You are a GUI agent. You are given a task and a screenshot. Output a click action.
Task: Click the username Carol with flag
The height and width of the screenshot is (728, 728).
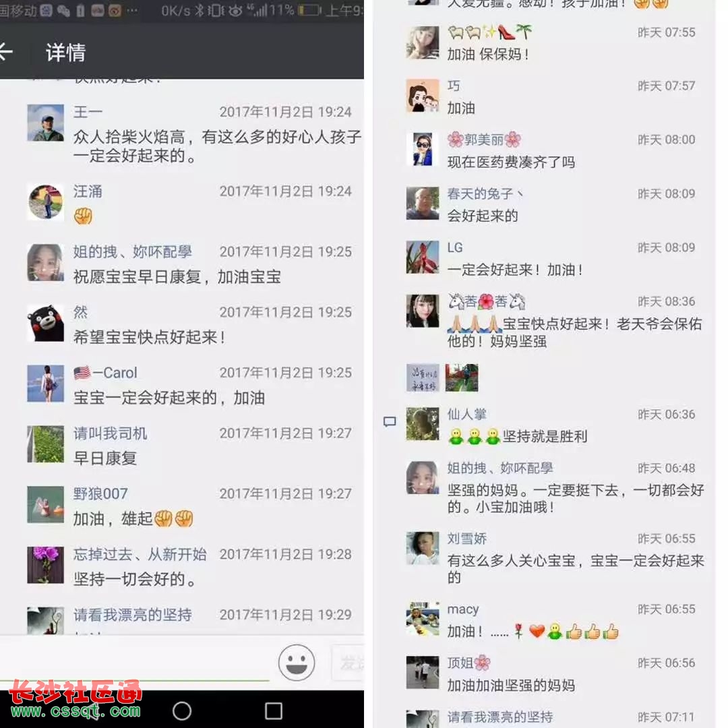tap(105, 373)
